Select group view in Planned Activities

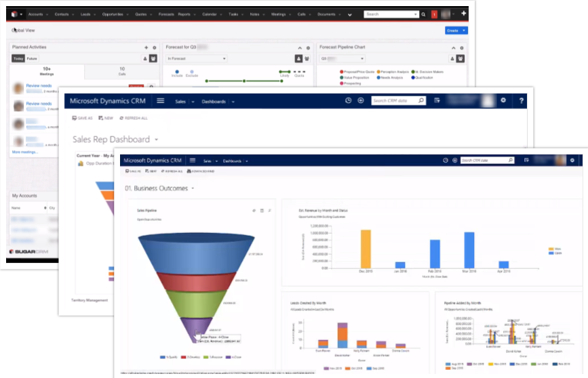153,58
